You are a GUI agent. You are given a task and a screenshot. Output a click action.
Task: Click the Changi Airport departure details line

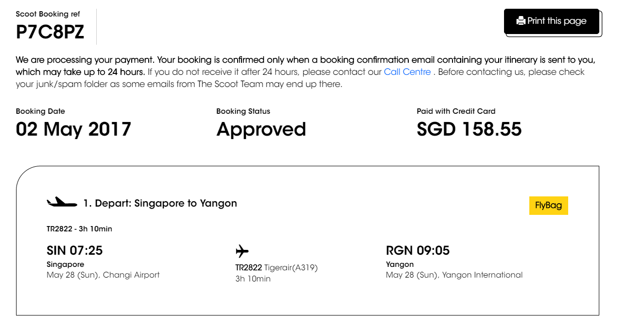[x=103, y=275]
